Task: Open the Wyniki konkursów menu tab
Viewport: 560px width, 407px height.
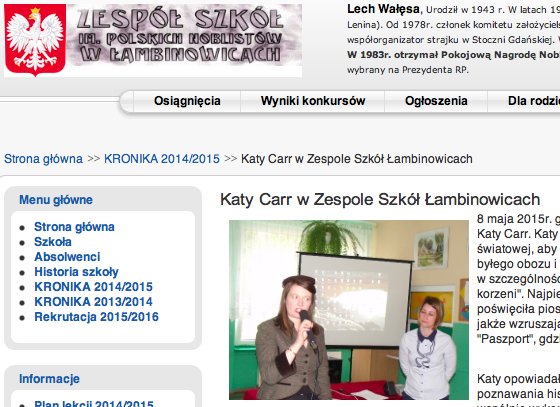Action: pos(313,101)
